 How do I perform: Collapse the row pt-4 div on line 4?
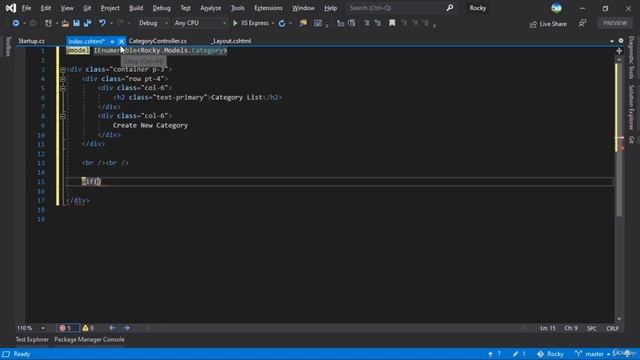63,79
